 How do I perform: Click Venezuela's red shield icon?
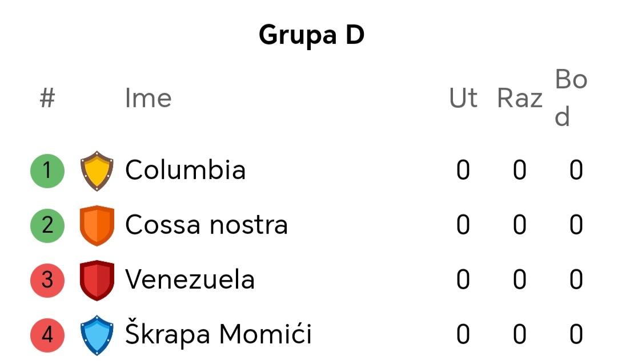[x=97, y=280]
